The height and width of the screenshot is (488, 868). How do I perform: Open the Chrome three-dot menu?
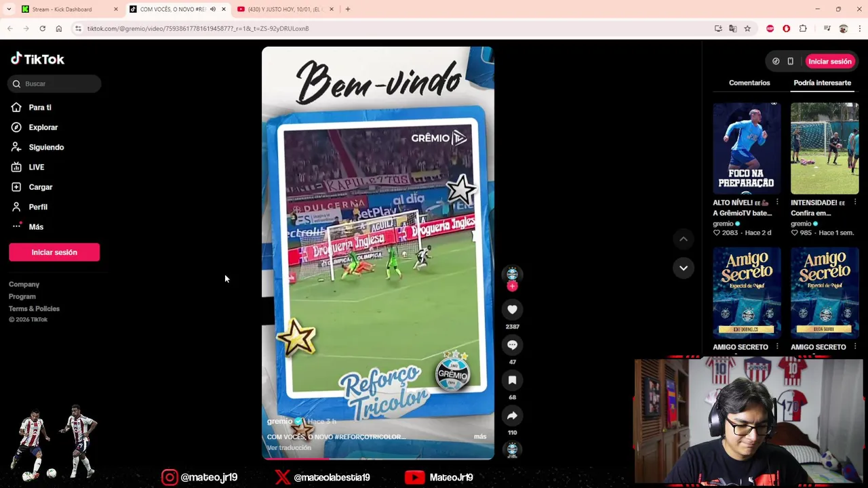[859, 28]
